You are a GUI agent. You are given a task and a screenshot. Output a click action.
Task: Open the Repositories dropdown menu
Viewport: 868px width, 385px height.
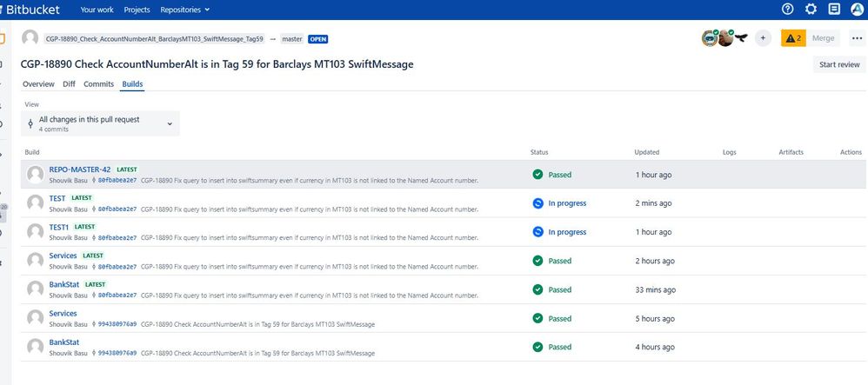[185, 10]
